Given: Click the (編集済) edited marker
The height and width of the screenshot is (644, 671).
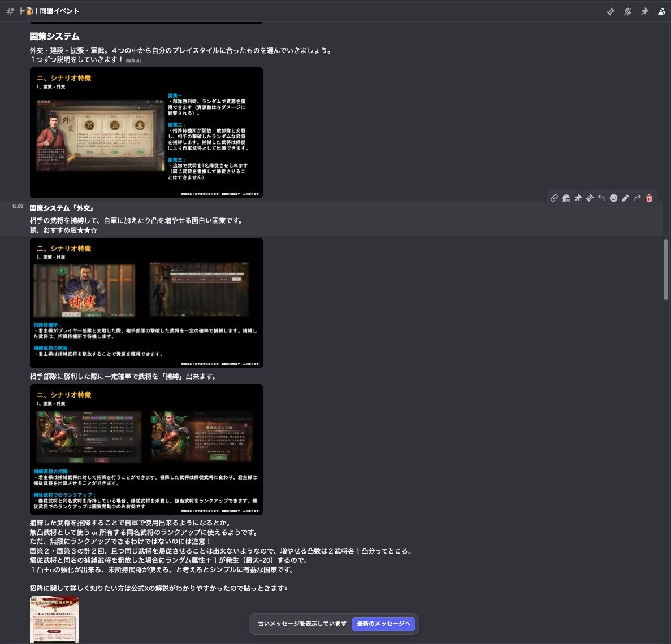Looking at the screenshot, I should [x=133, y=60].
